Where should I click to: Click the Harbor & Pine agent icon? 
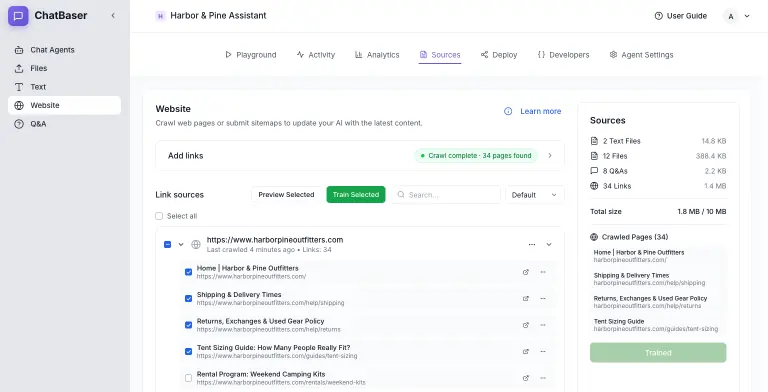click(160, 16)
